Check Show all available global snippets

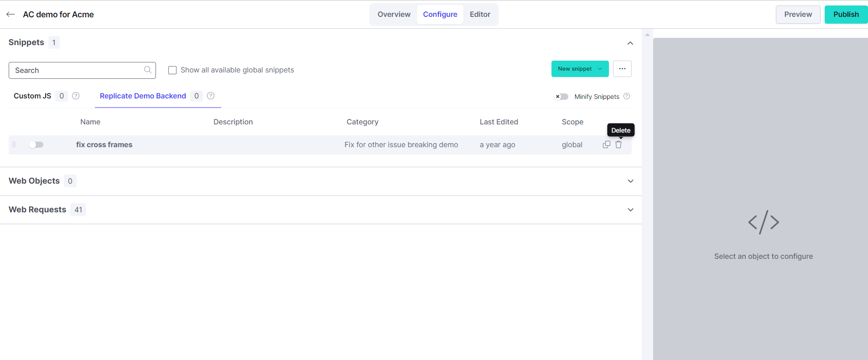tap(172, 70)
